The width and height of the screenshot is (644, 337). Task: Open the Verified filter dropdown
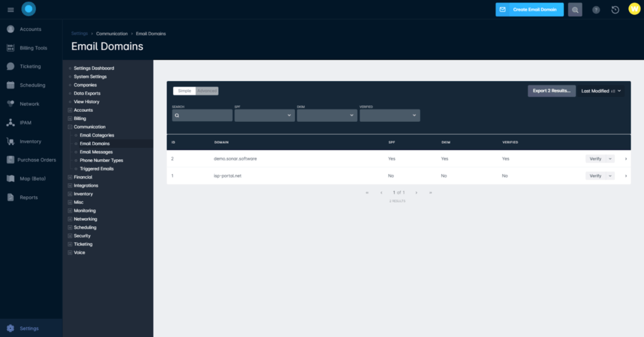tap(390, 115)
